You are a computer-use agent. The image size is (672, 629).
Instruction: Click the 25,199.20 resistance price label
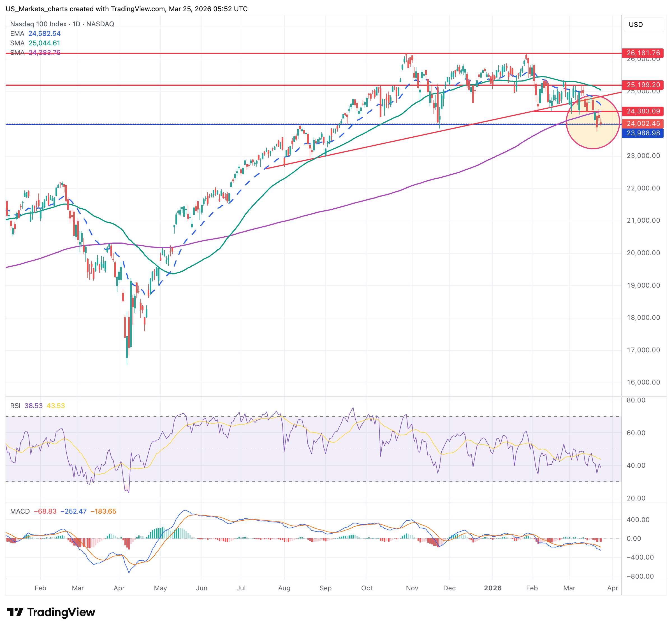[x=643, y=85]
